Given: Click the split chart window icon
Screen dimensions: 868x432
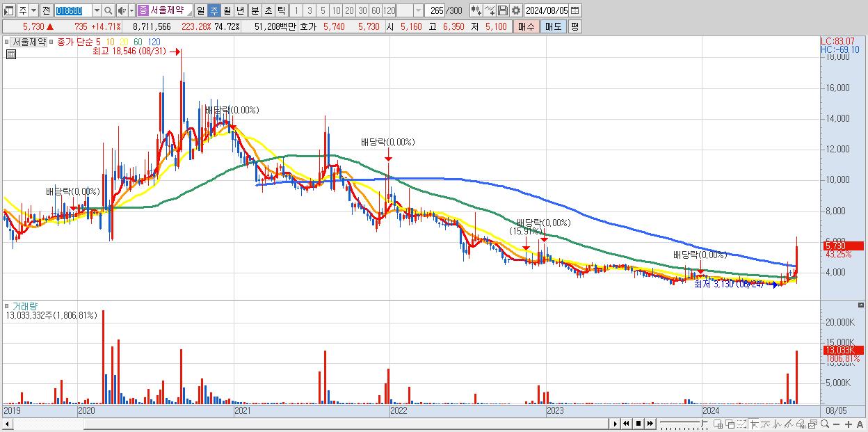Looking at the screenshot, I should pos(718,424).
